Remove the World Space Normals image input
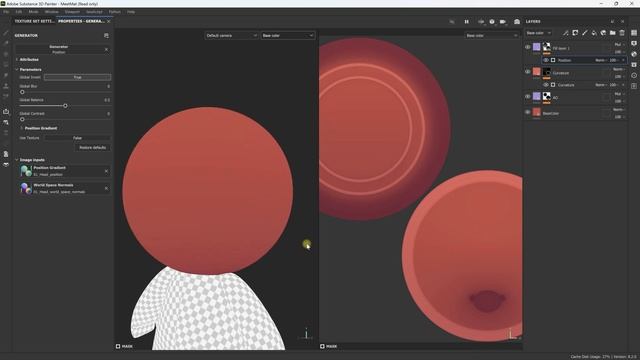The image size is (640, 360). [106, 189]
